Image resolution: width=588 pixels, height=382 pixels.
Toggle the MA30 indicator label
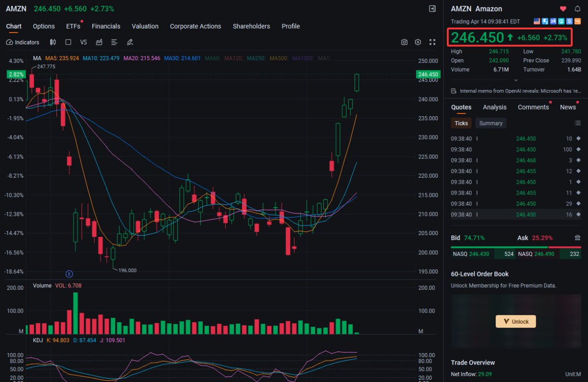(x=182, y=58)
